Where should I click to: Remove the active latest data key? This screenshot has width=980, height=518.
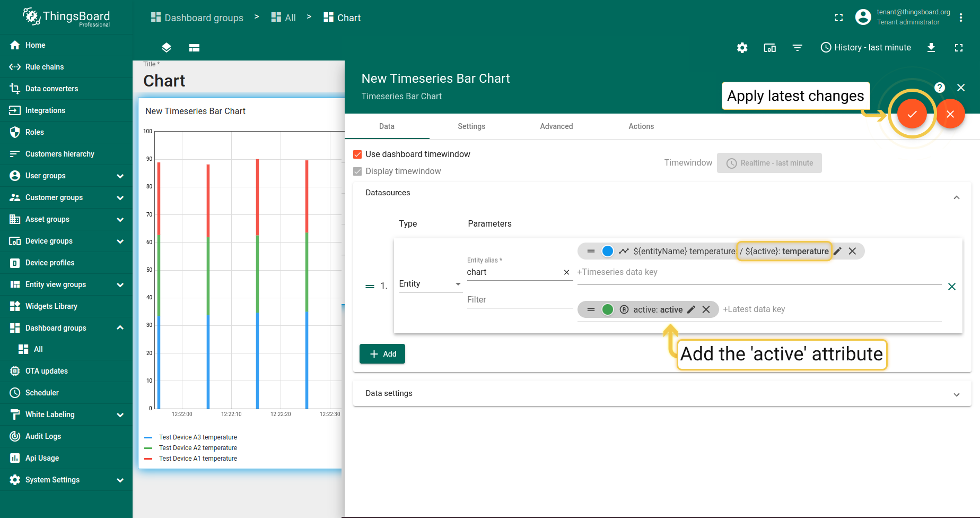coord(706,309)
